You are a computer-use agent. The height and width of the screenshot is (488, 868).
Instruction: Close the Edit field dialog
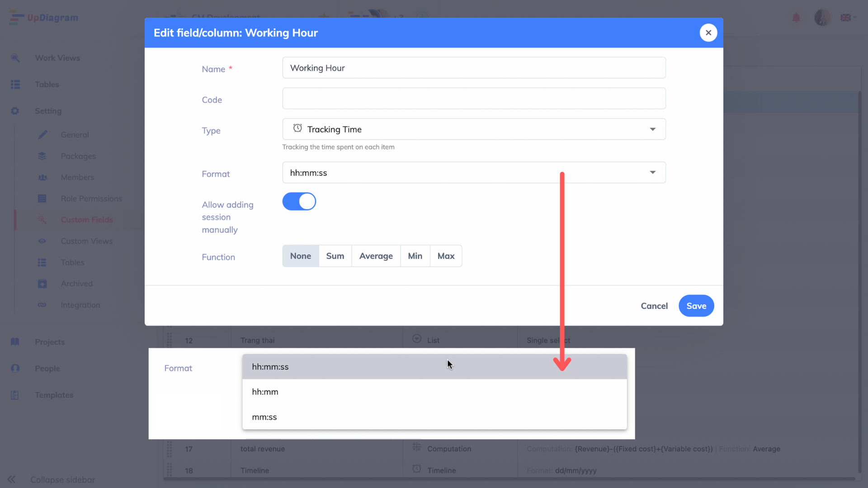tap(708, 33)
